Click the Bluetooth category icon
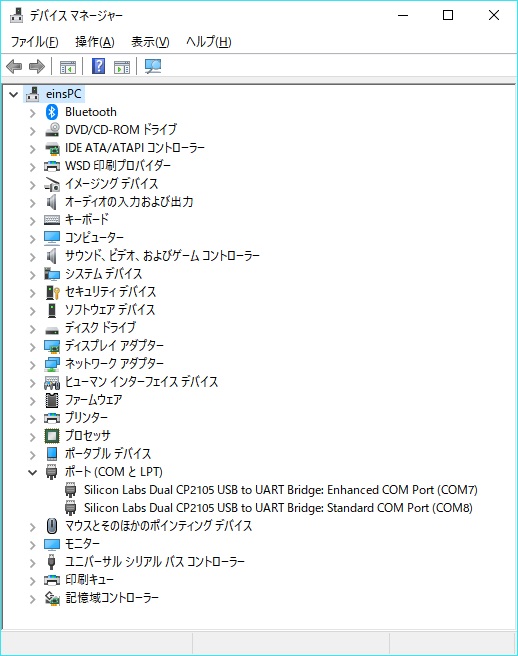The image size is (518, 656). coord(51,112)
